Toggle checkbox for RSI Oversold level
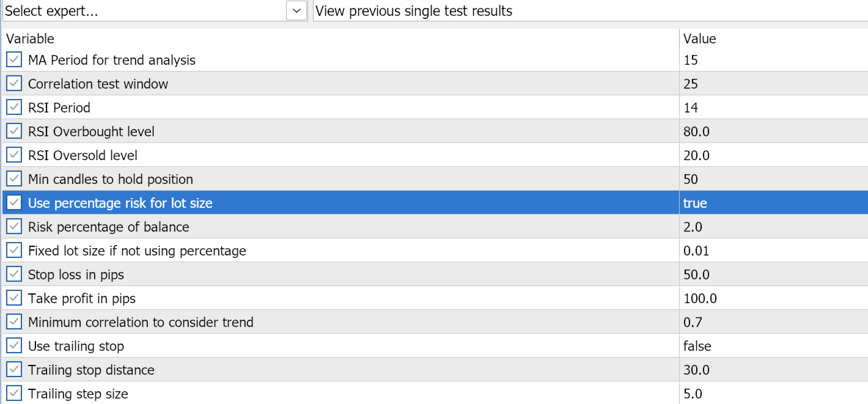The image size is (868, 404). pyautogui.click(x=14, y=155)
